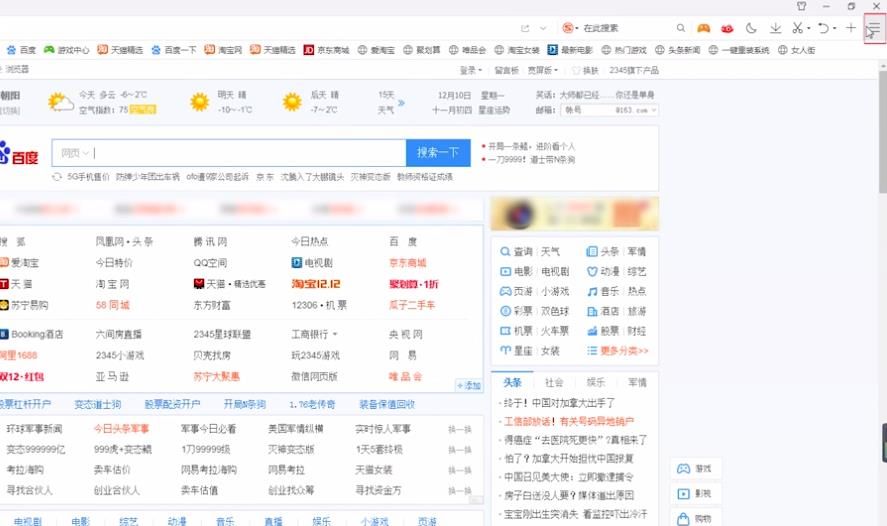Click the 股票 chart icon
This screenshot has height=526, width=887.
click(592, 331)
